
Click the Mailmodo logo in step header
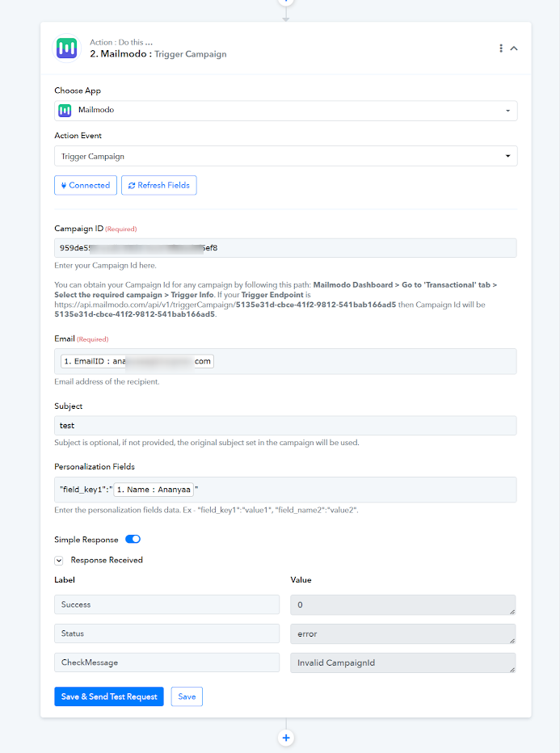click(67, 48)
